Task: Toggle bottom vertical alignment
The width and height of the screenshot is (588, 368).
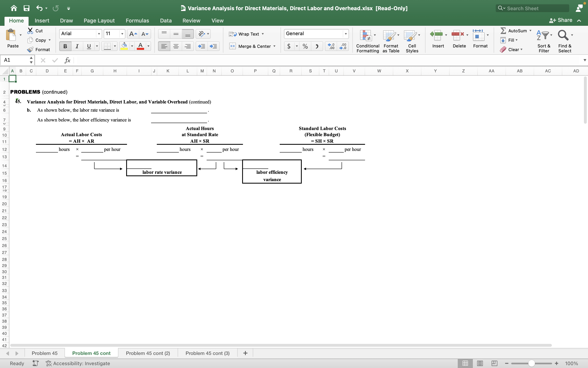Action: coord(188,34)
